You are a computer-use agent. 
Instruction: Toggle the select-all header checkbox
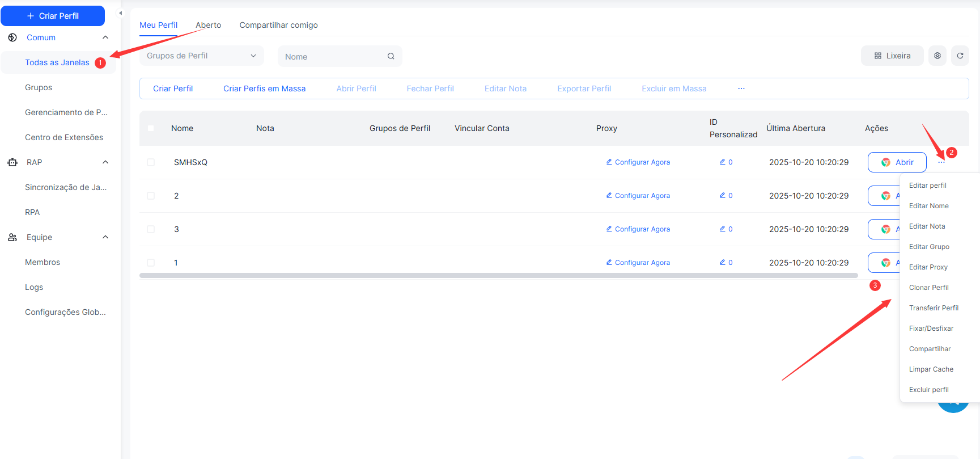pos(151,128)
